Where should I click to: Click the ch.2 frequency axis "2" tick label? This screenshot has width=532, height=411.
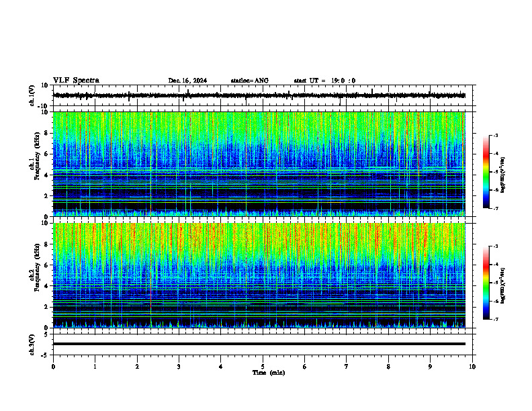tap(47, 307)
